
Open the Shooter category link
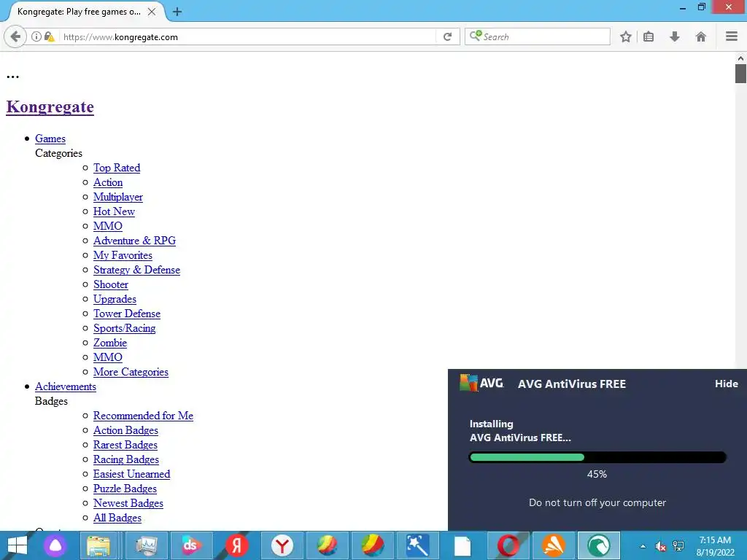click(x=111, y=284)
